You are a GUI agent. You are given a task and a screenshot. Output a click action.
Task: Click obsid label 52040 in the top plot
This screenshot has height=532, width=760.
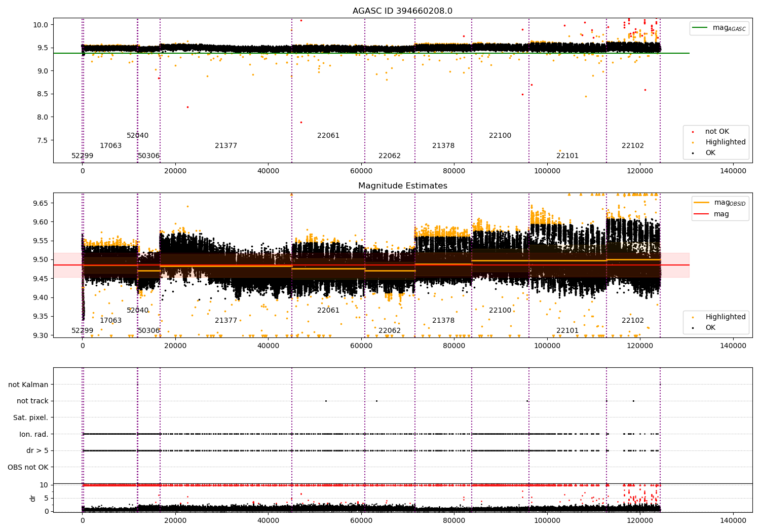click(138, 135)
